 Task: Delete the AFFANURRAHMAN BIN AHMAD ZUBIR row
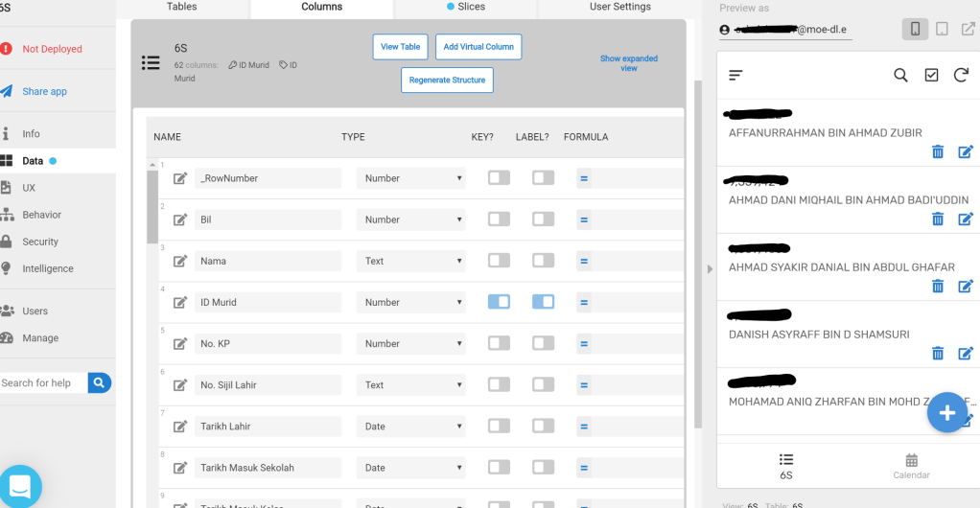tap(938, 151)
